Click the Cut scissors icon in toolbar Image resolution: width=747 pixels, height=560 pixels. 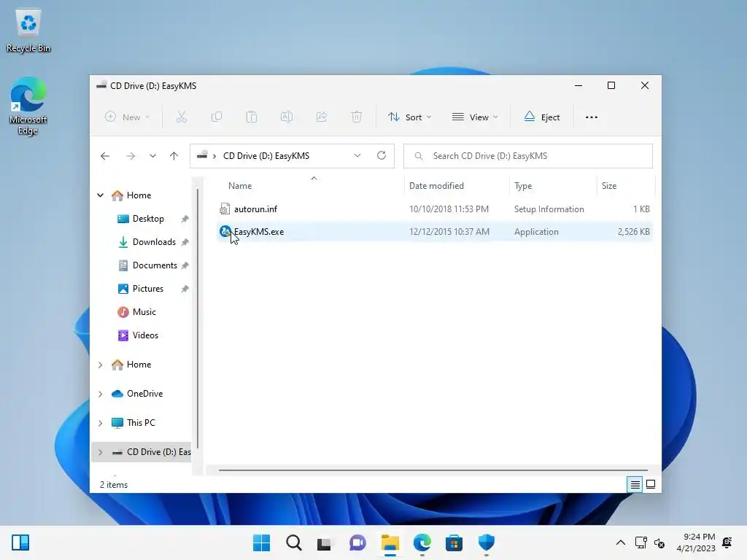pyautogui.click(x=182, y=117)
